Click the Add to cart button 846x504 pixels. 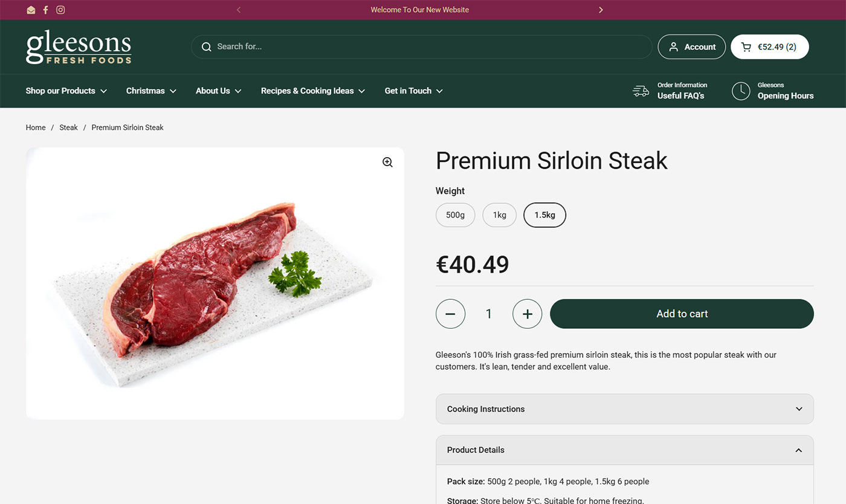[x=682, y=314]
